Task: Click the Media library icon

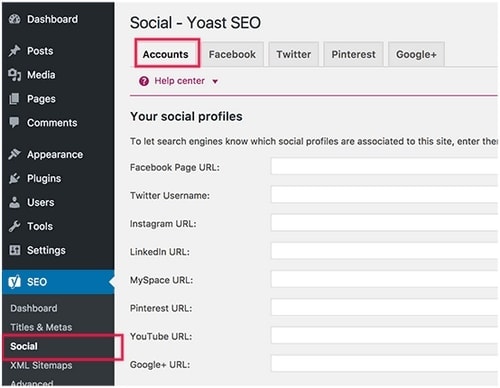Action: (x=15, y=75)
